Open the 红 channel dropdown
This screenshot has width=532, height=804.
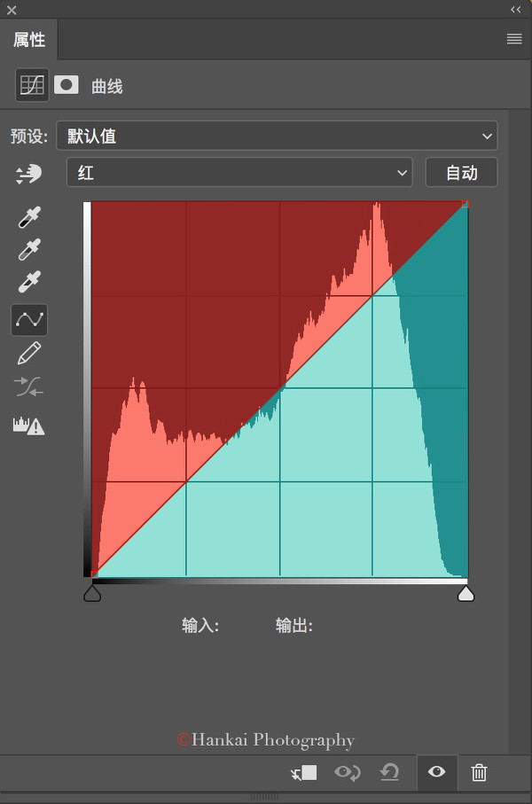[x=239, y=172]
